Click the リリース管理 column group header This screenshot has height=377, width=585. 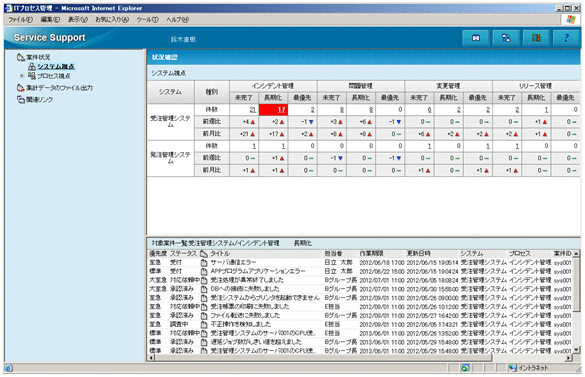[535, 86]
